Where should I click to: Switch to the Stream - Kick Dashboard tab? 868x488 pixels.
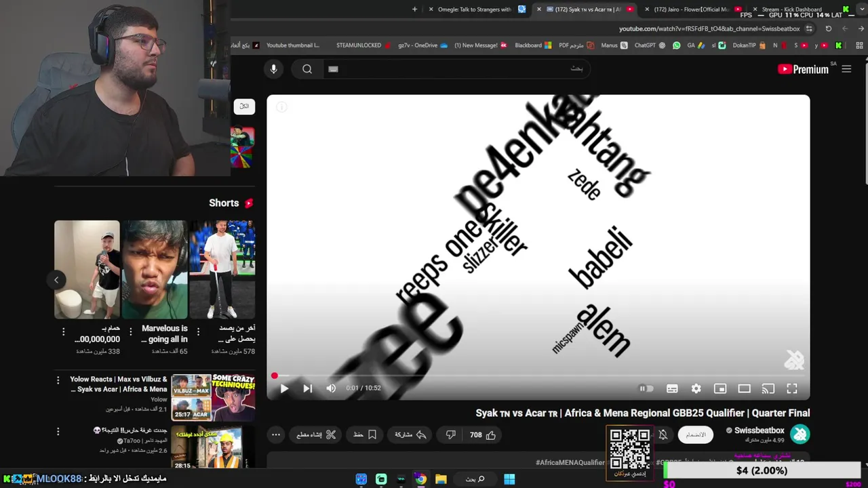pyautogui.click(x=799, y=9)
